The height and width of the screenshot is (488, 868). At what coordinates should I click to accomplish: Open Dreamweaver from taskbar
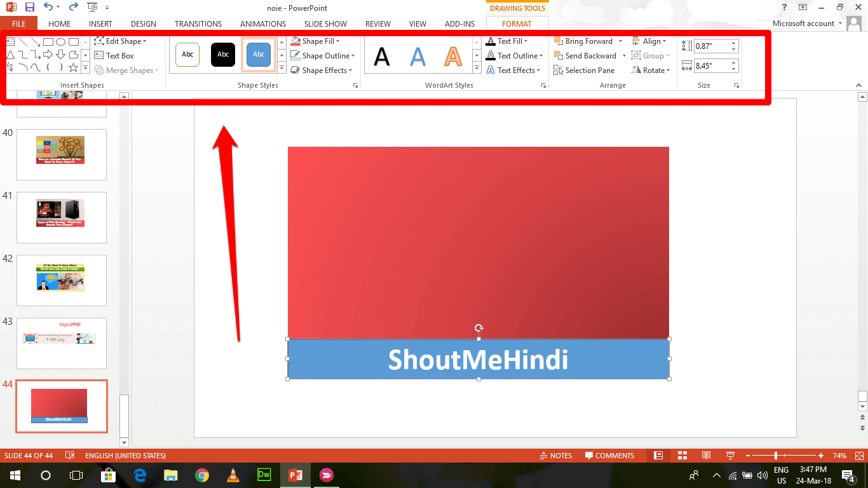[264, 475]
